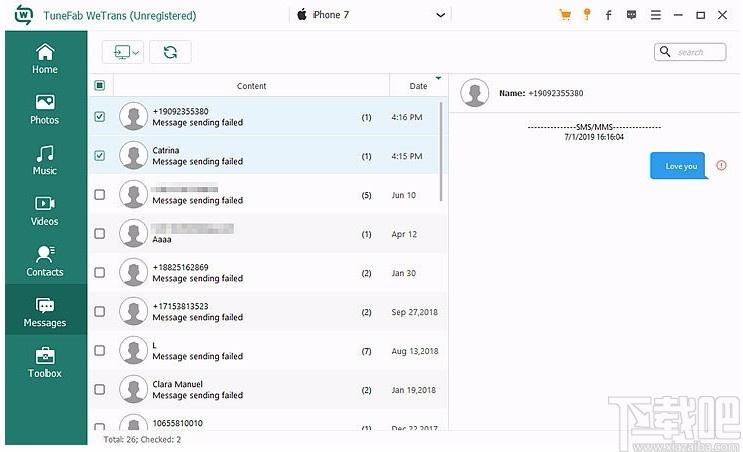
Task: Select the 10655810010 conversation name
Action: (x=177, y=423)
